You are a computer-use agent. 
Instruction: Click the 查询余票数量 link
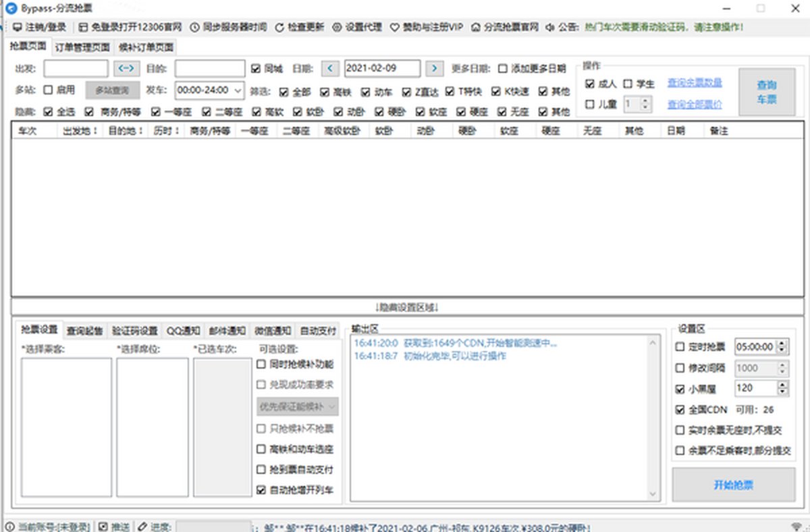695,82
